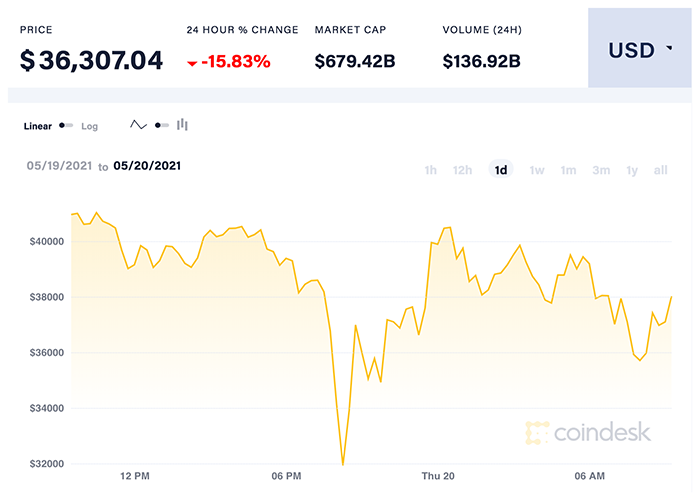Click the start date 05/19/2021
Image resolution: width=700 pixels, height=494 pixels.
[x=60, y=166]
